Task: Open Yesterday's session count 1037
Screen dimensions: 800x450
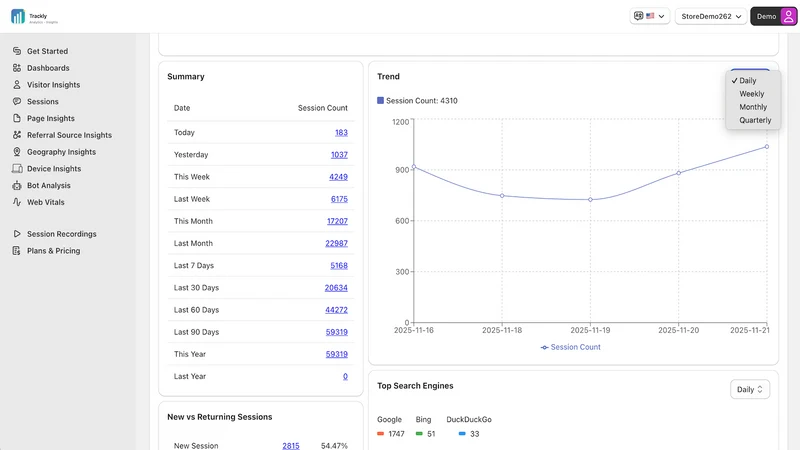Action: (x=339, y=155)
